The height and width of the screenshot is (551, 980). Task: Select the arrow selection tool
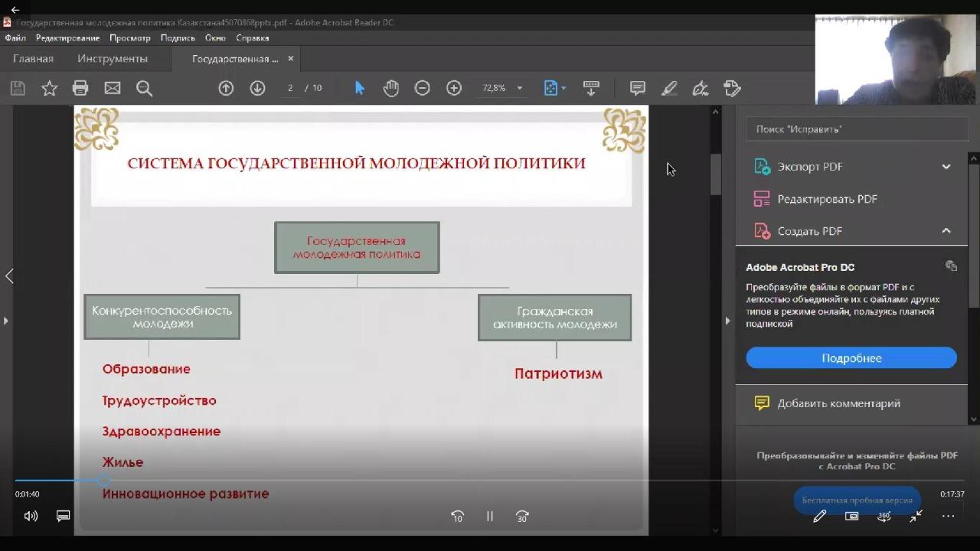(x=360, y=88)
